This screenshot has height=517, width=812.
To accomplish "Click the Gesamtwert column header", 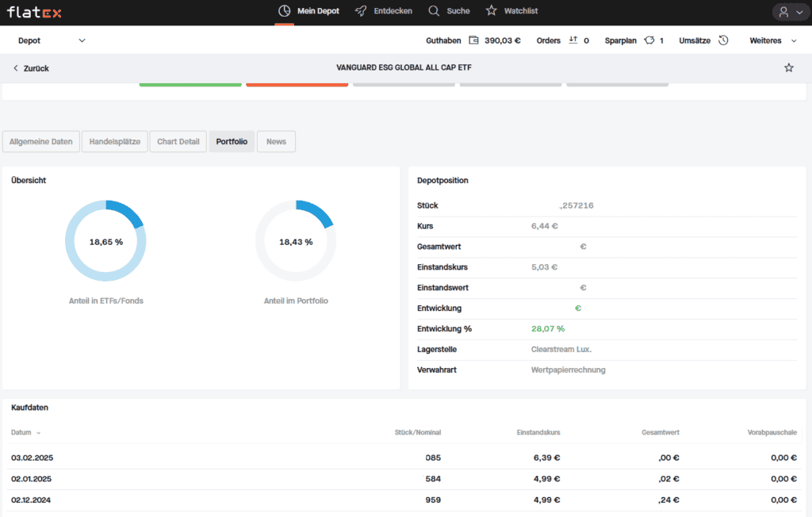I will 661,433.
